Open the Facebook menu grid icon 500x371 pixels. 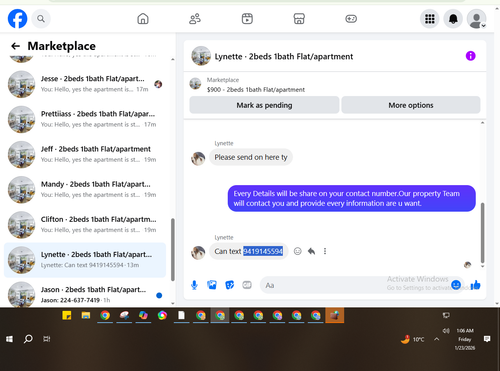pos(430,19)
